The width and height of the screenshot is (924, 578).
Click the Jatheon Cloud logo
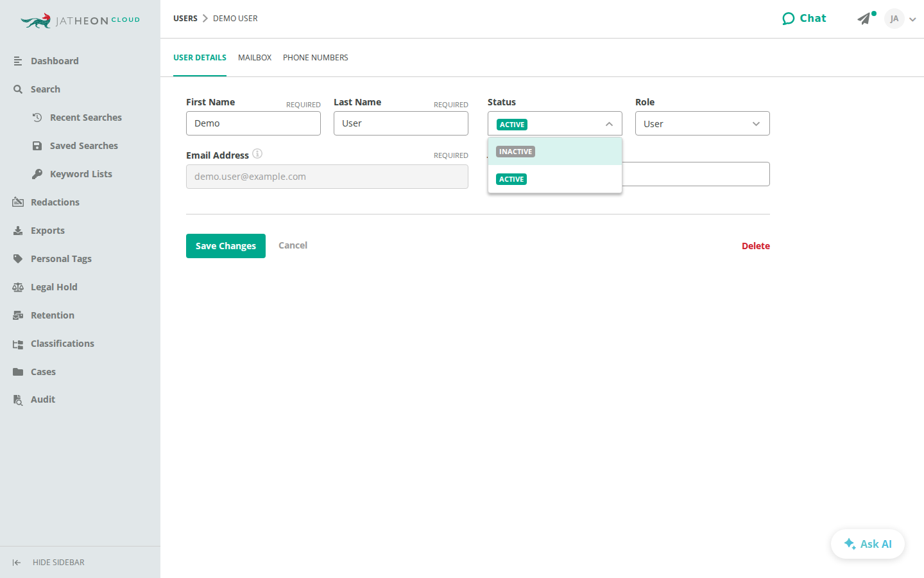[80, 21]
